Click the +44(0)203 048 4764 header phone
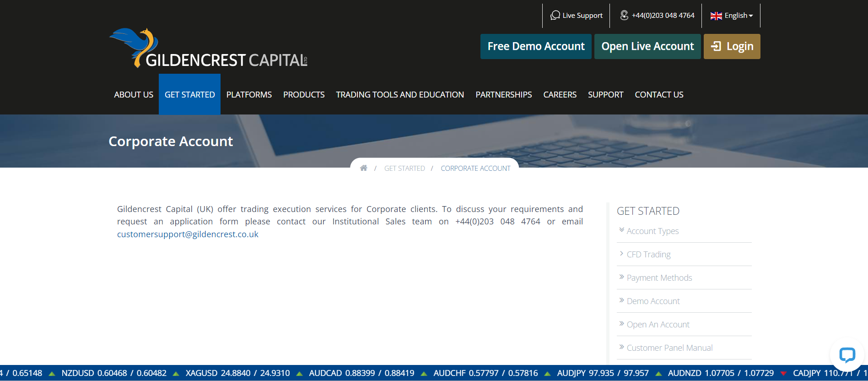Screen dimensions: 868x381 (663, 16)
